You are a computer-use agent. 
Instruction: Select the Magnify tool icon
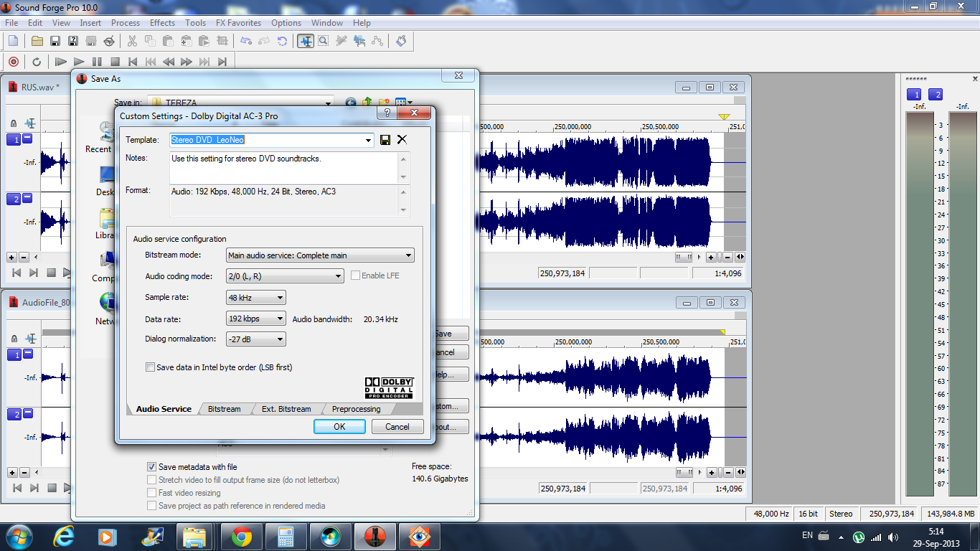click(x=324, y=41)
